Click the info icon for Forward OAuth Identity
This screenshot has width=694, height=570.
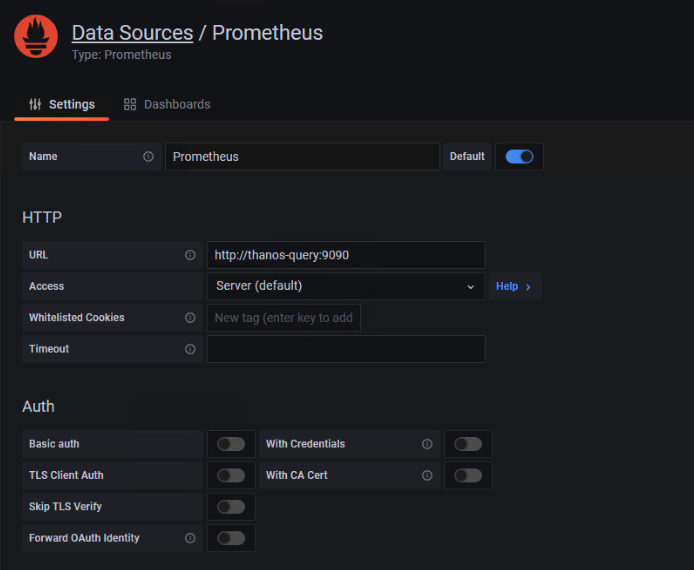click(190, 538)
